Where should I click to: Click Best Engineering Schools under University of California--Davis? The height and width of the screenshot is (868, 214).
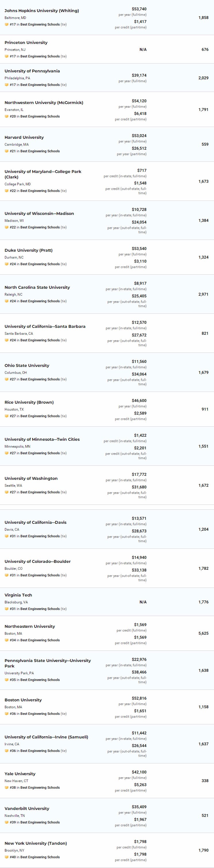click(40, 536)
